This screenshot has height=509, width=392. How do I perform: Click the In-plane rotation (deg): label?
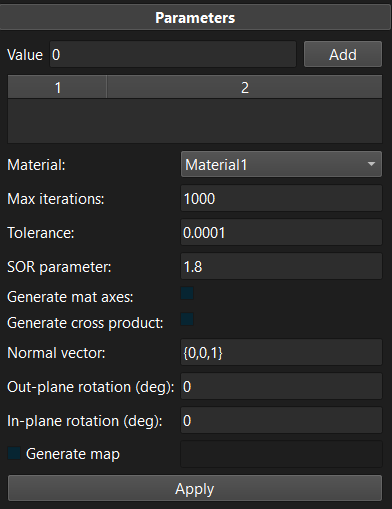click(85, 421)
